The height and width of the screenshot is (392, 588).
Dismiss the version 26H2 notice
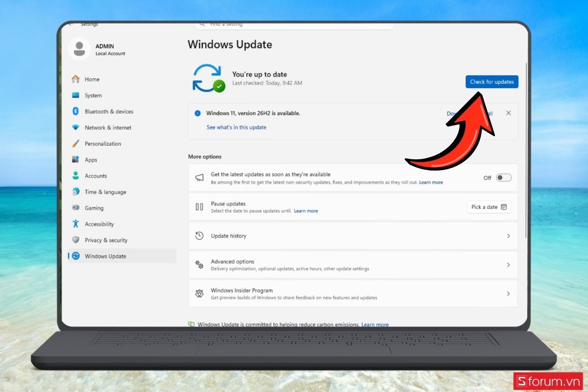coord(508,113)
